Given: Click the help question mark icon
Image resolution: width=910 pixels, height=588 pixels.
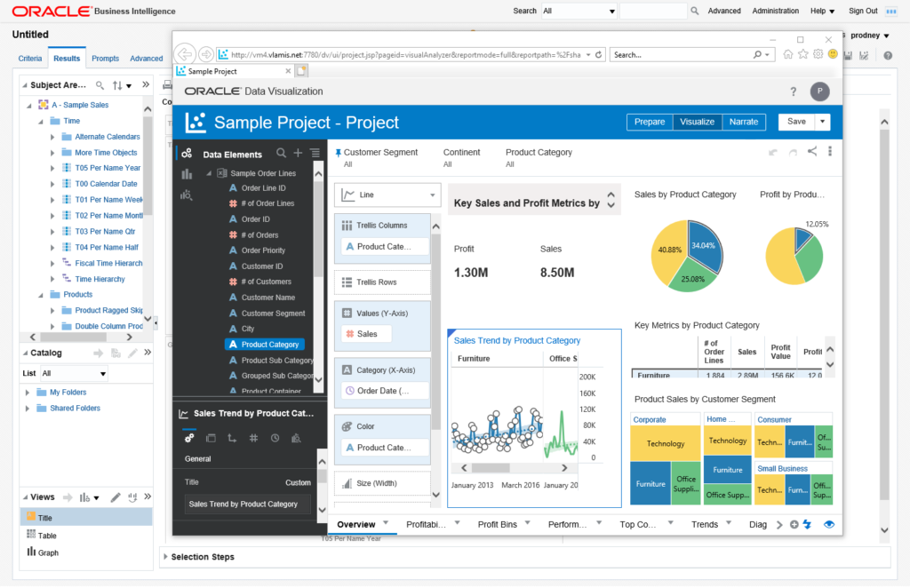Looking at the screenshot, I should [x=794, y=91].
